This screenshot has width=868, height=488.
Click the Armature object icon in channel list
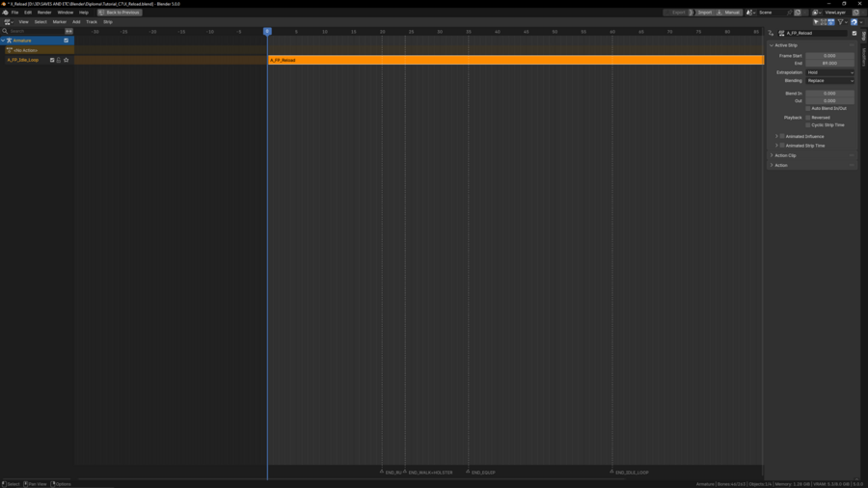click(10, 41)
